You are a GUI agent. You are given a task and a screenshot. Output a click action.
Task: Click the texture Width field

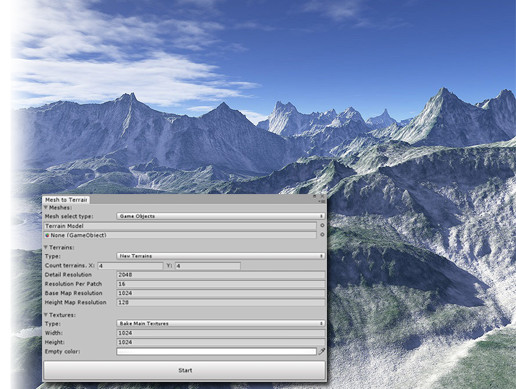click(221, 333)
